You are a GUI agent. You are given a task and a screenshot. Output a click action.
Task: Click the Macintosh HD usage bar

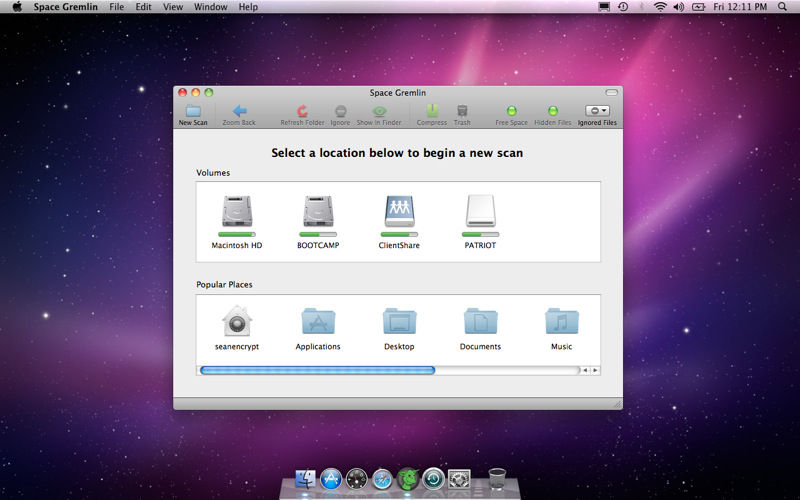[237, 235]
